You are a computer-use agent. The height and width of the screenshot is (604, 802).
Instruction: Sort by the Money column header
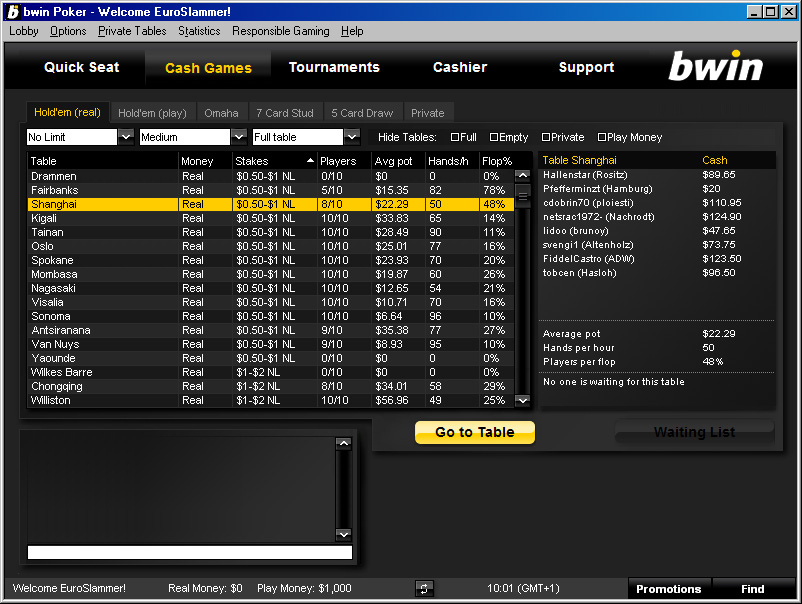click(205, 161)
